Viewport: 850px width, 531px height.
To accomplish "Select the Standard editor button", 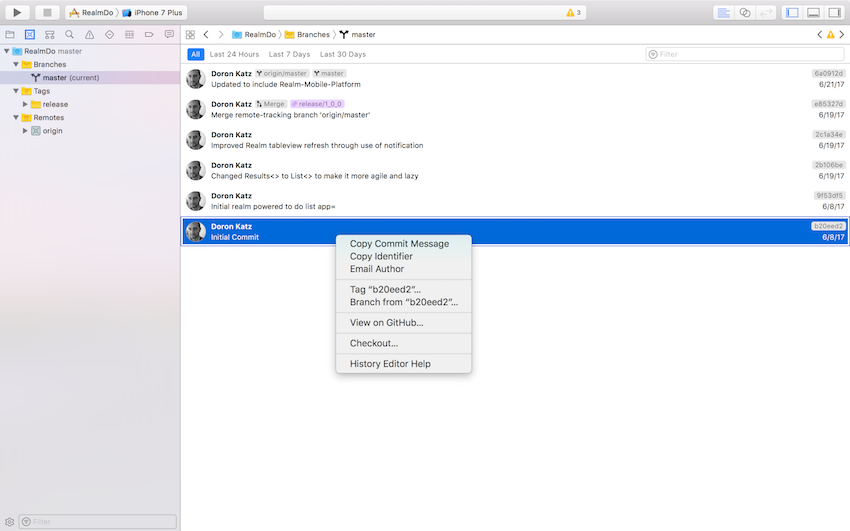I will click(724, 12).
